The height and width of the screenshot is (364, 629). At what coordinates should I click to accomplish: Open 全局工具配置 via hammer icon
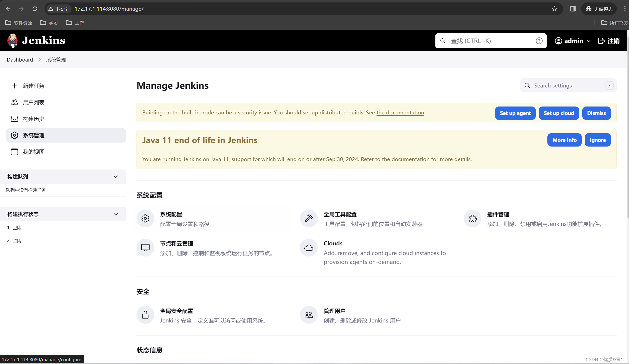pos(309,218)
